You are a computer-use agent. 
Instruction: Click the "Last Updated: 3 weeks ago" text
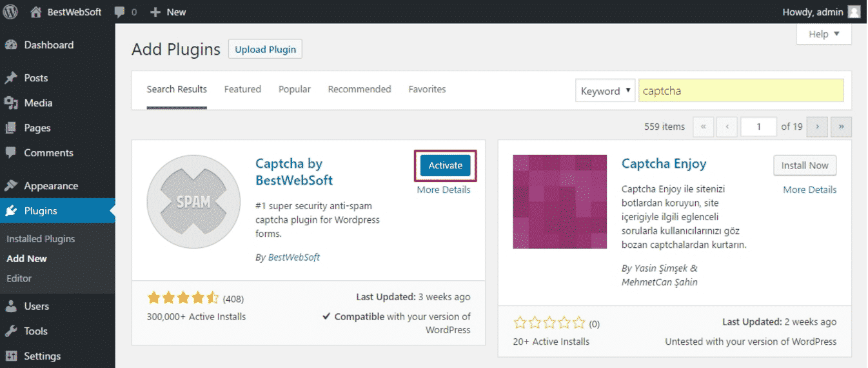[413, 298]
